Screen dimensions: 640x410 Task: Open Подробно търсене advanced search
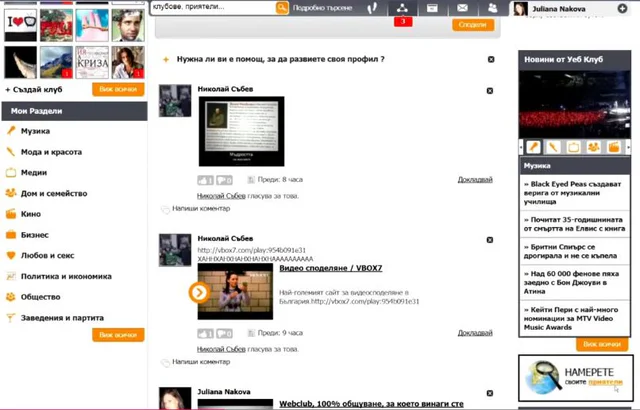pyautogui.click(x=322, y=8)
